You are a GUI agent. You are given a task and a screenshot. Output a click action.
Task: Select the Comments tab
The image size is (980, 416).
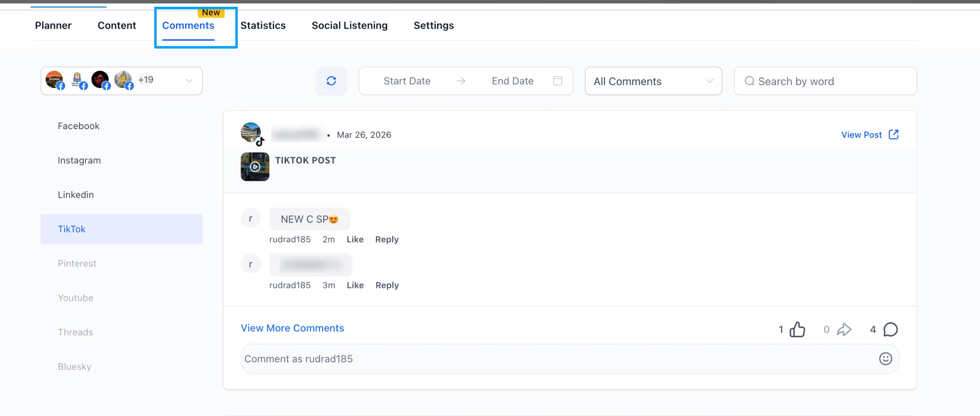click(188, 25)
